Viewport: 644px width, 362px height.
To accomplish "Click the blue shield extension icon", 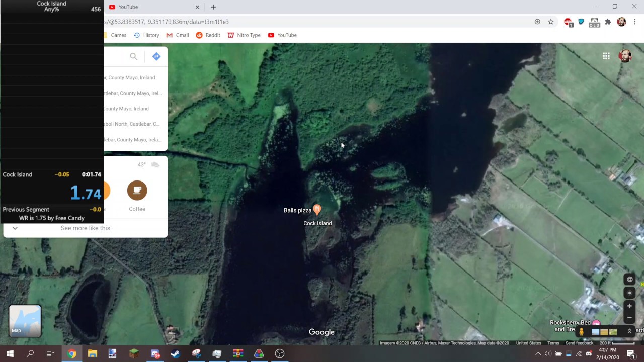I will [x=581, y=22].
